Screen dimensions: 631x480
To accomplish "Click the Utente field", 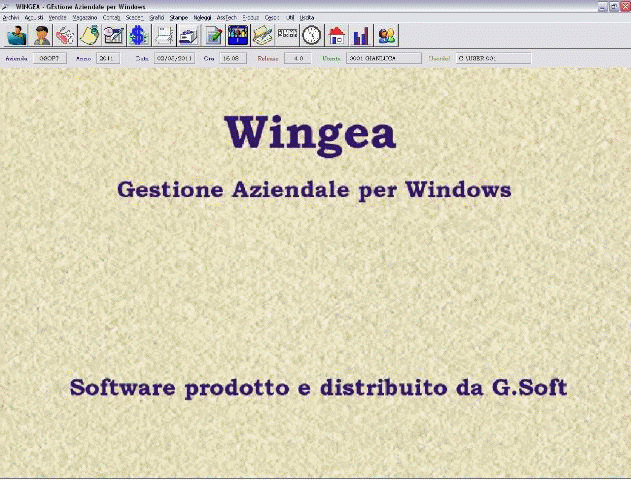I will point(384,59).
